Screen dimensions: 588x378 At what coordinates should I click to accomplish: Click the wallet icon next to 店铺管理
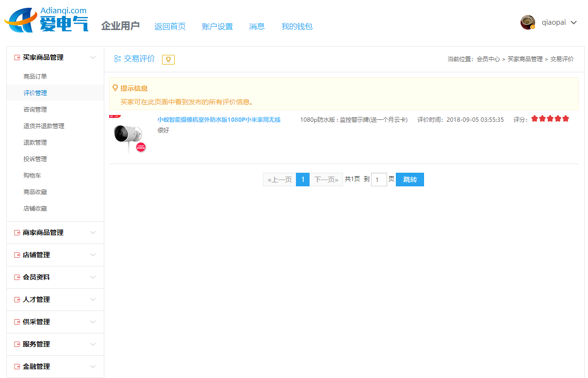coord(17,255)
